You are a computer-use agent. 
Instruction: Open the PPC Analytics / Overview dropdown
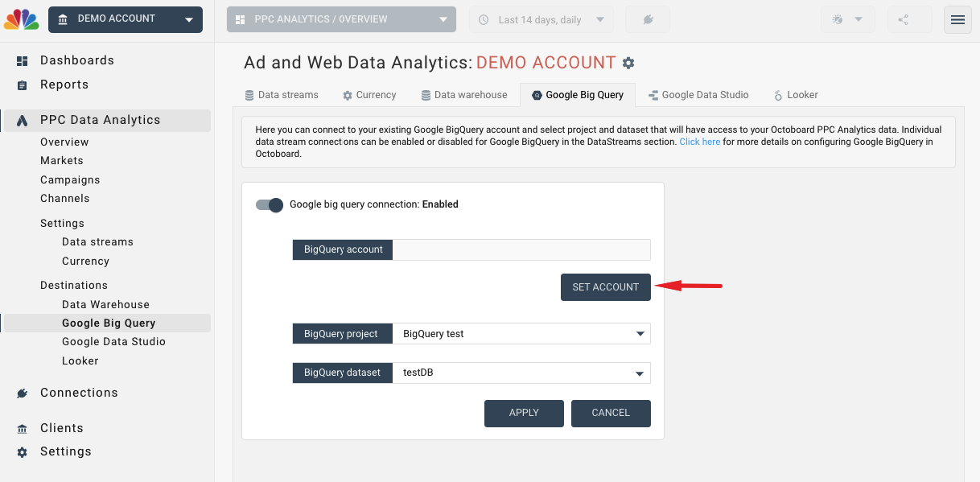click(341, 19)
